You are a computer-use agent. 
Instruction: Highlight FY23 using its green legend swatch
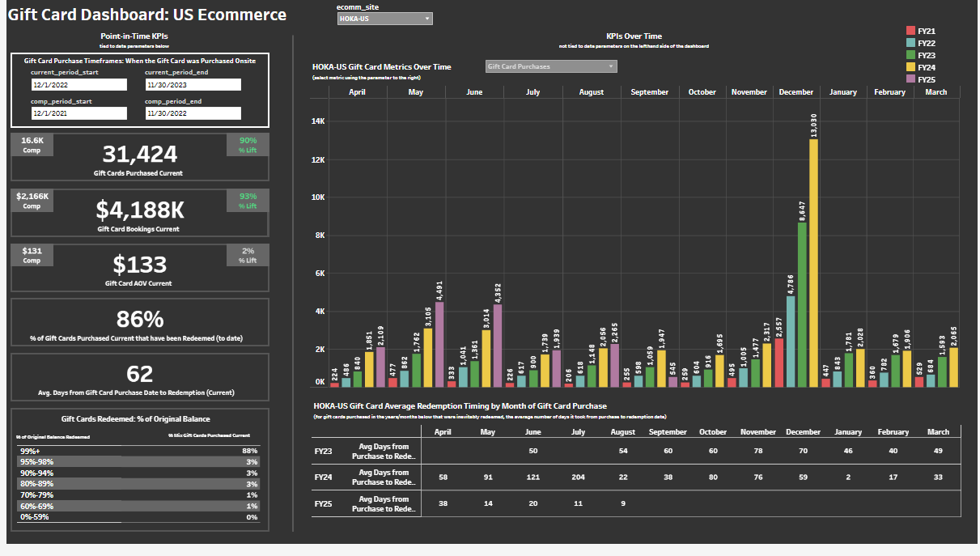(911, 55)
